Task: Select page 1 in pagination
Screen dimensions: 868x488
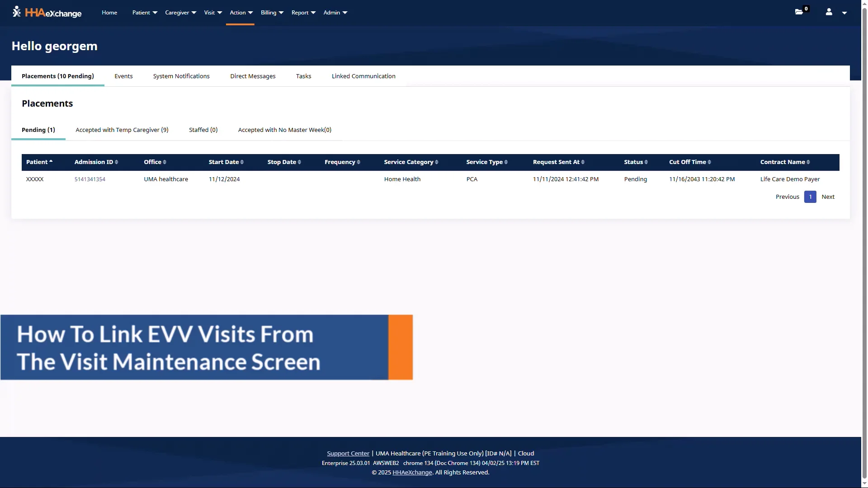Action: pos(811,197)
